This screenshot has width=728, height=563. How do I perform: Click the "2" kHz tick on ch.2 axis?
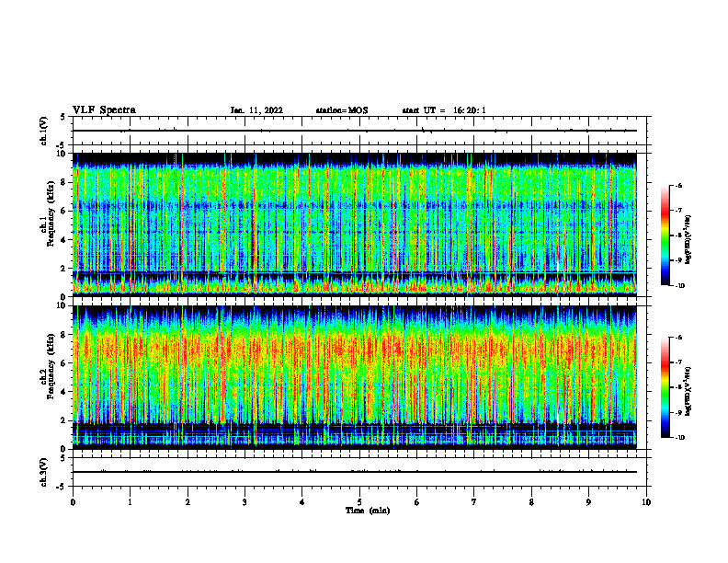click(63, 420)
